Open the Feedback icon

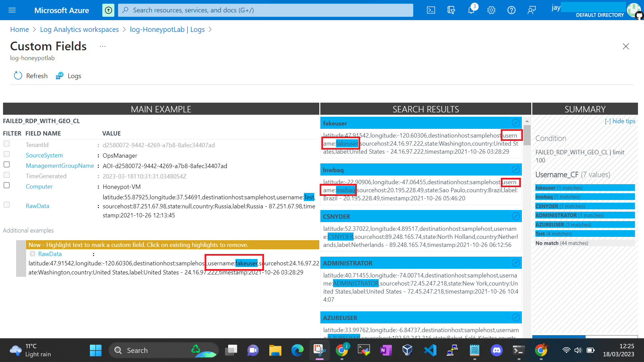[x=532, y=10]
